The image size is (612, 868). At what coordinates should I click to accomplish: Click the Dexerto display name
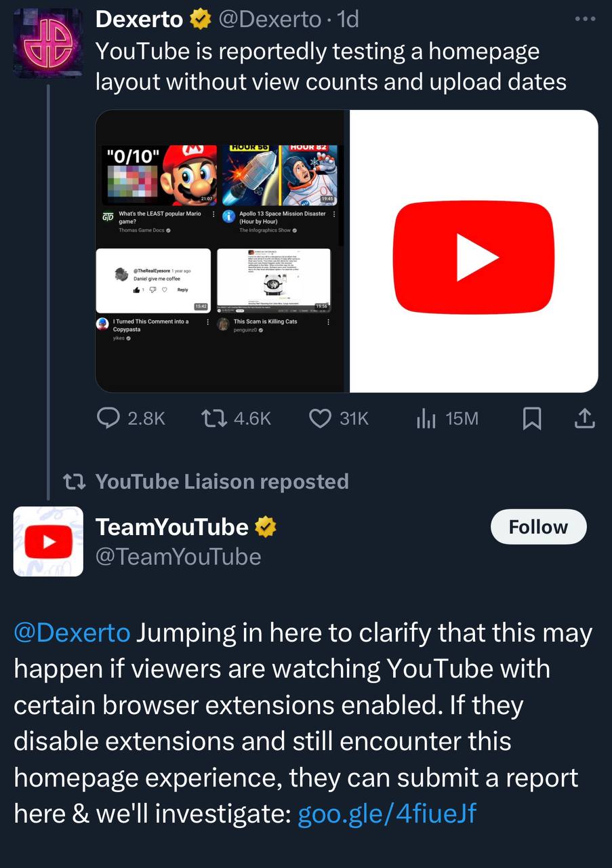click(x=138, y=19)
